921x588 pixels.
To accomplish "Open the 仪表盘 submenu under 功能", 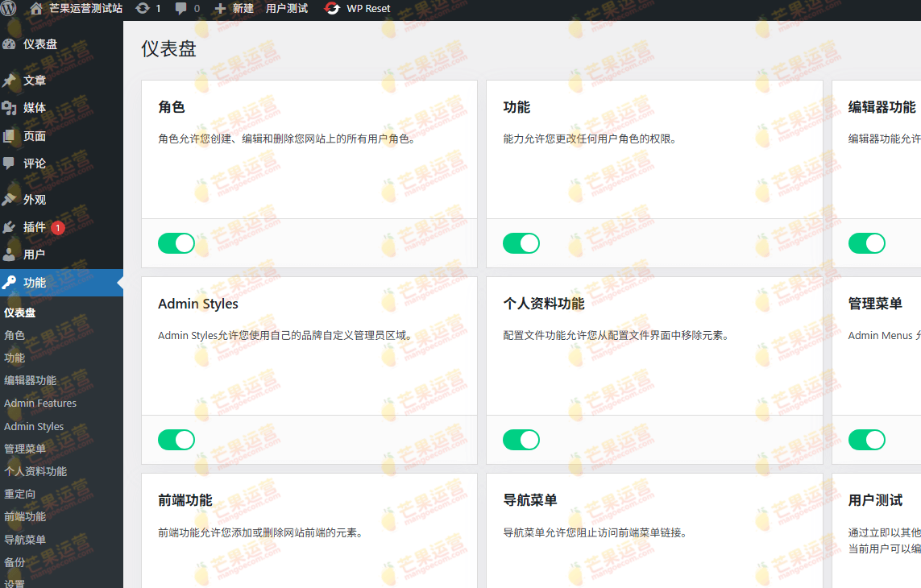I will (20, 313).
